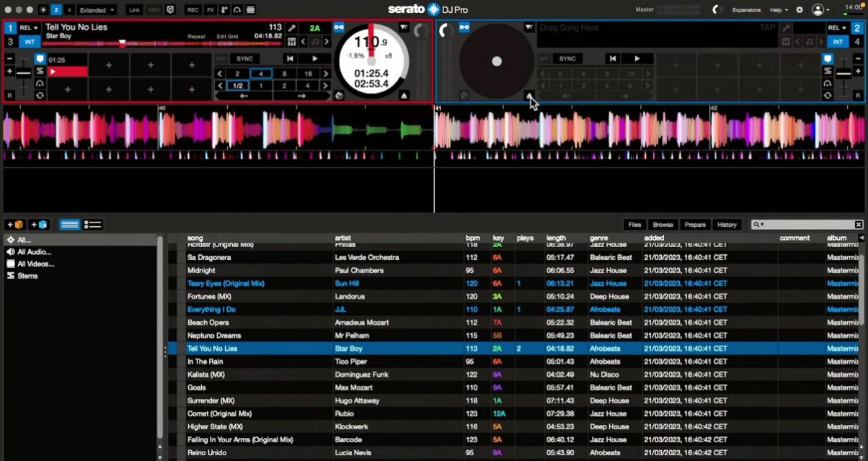
Task: Open the History panel
Action: point(727,224)
